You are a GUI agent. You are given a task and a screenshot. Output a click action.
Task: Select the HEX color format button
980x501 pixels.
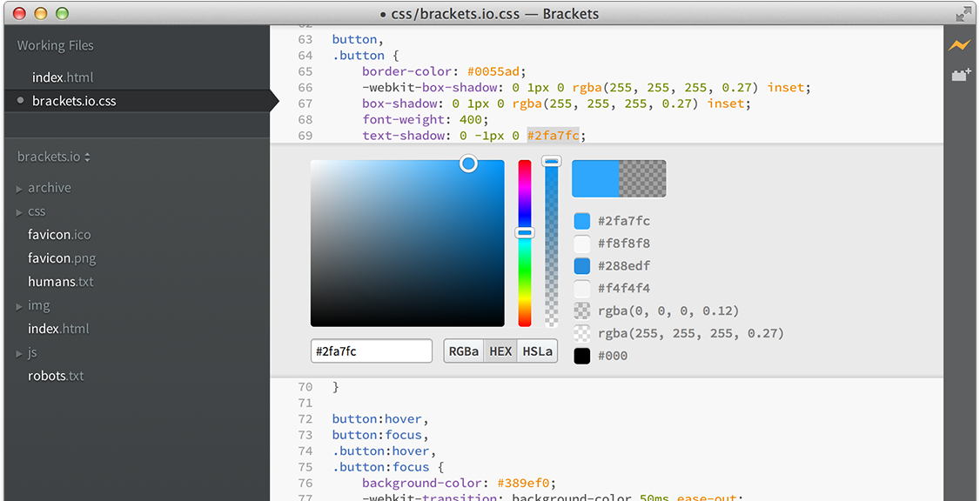pyautogui.click(x=500, y=351)
